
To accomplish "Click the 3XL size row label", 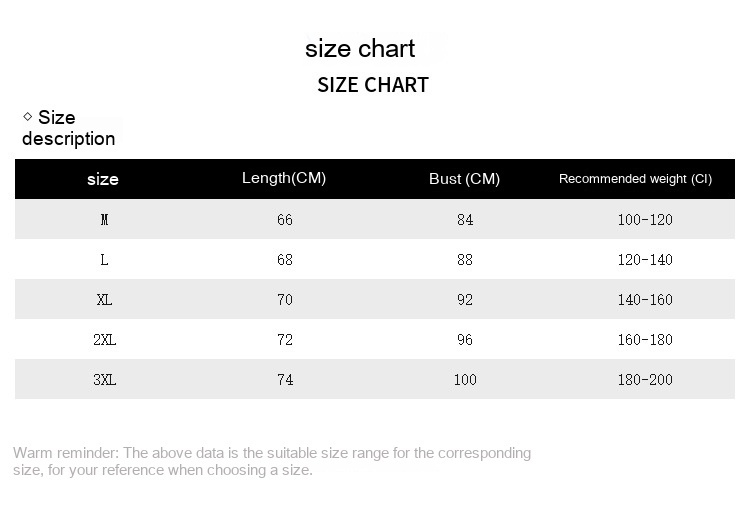I will tap(104, 380).
